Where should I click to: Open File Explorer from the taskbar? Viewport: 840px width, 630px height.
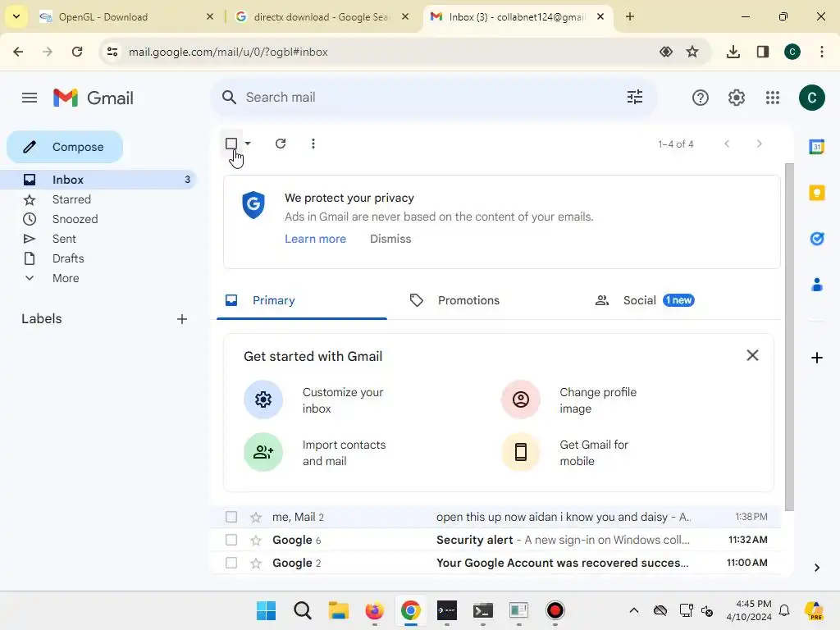[339, 610]
